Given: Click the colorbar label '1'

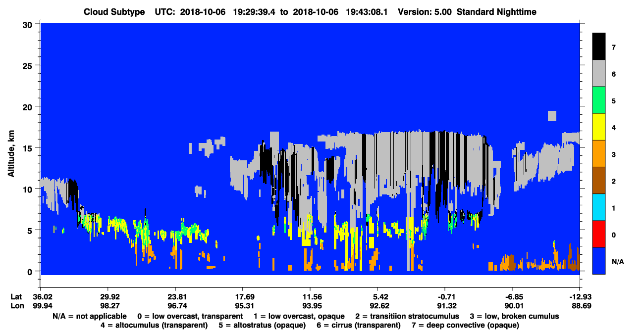Looking at the screenshot, I should pyautogui.click(x=614, y=208).
